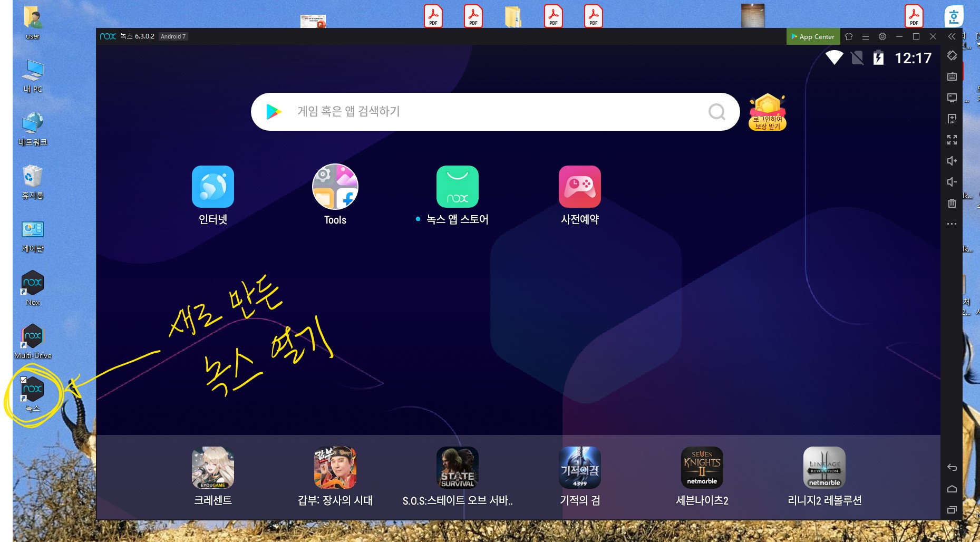Launch the 크레센트 game

coord(213,468)
